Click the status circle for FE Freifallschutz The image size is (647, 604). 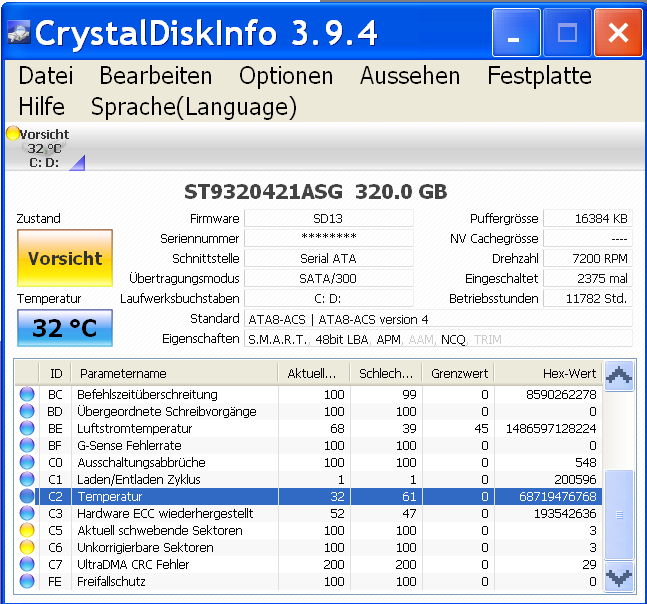27,581
